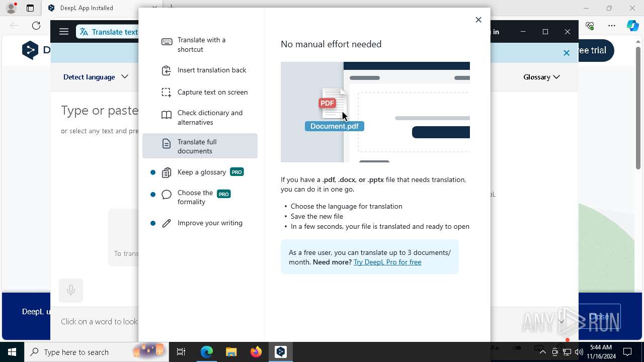This screenshot has width=644, height=362.
Task: Open Edge Settings and more menu
Action: (x=612, y=26)
